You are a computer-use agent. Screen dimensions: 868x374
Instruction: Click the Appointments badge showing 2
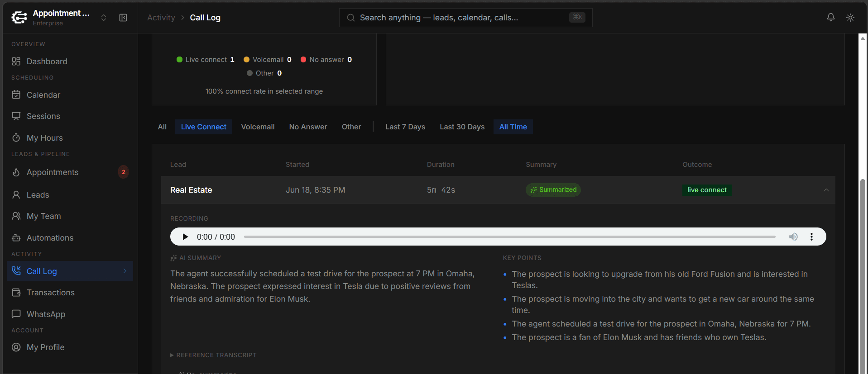(x=123, y=172)
